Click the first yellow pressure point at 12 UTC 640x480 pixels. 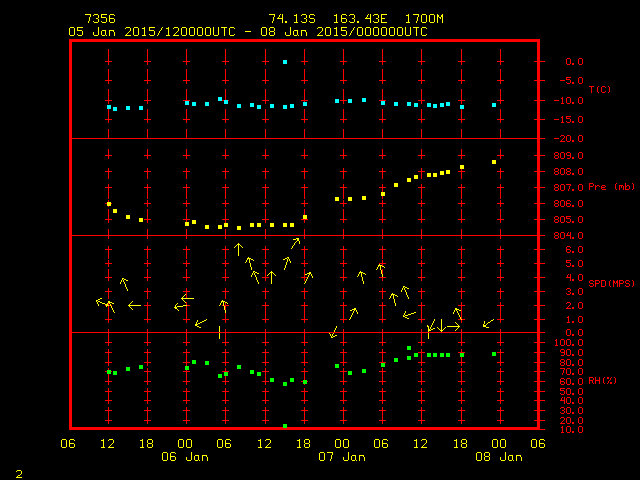[109, 204]
